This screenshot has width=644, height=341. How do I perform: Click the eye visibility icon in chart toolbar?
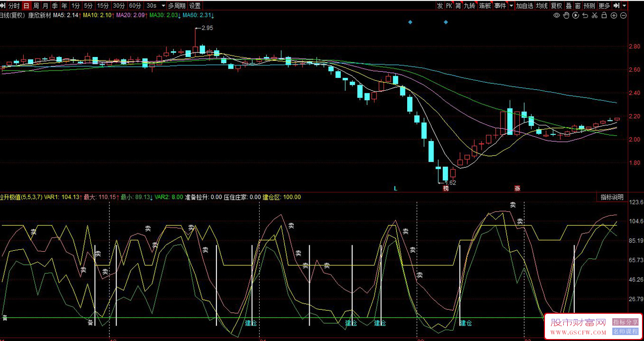[557, 15]
